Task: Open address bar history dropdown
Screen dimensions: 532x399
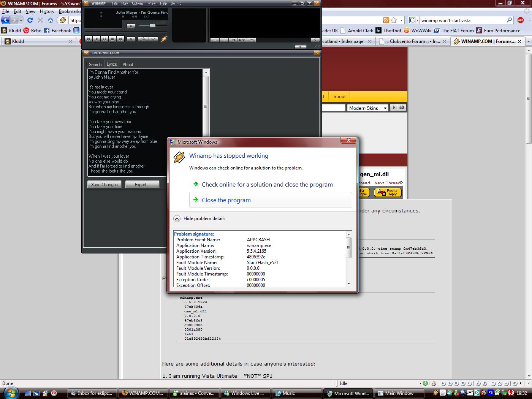Action: 401,20
